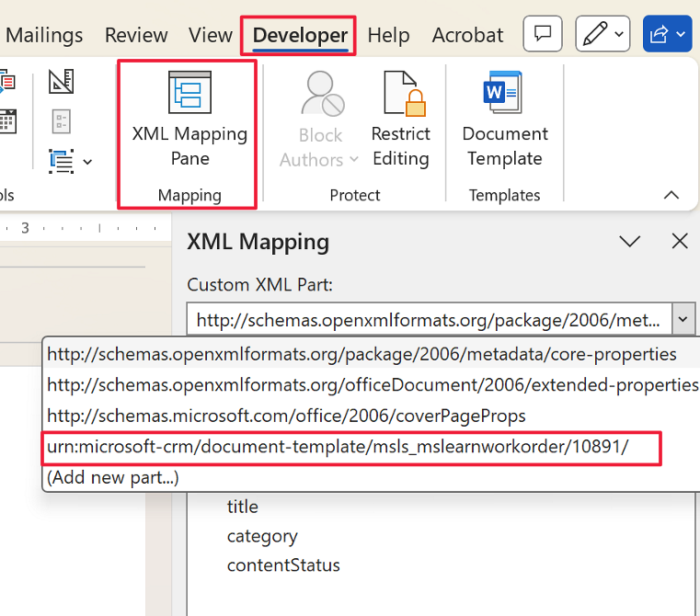Viewport: 700px width, 616px height.
Task: Open the Custom XML Part dropdown arrow
Action: click(x=683, y=319)
